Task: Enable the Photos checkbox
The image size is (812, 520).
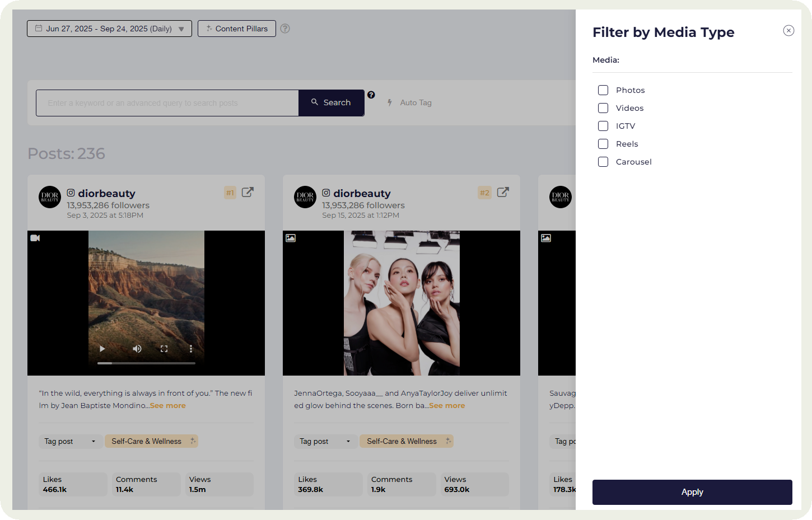Action: point(603,90)
